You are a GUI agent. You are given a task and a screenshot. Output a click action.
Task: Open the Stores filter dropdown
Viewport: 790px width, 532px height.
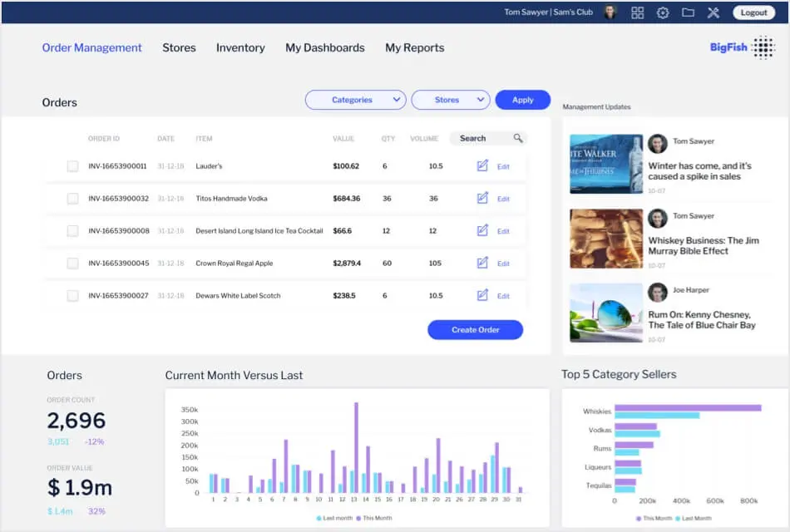[x=450, y=100]
